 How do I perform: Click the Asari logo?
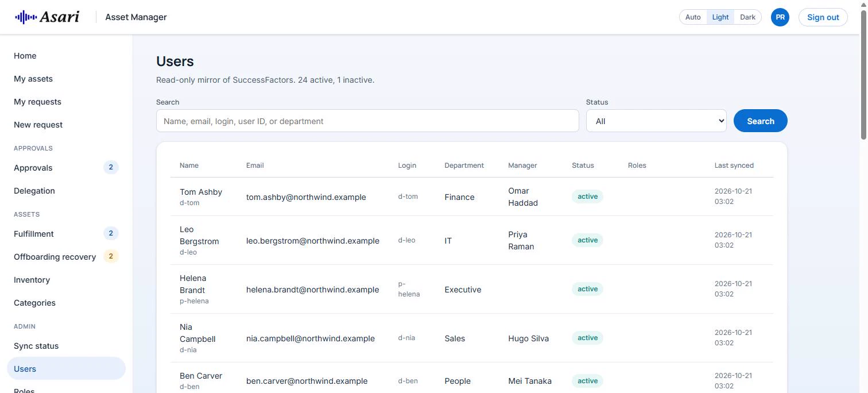pyautogui.click(x=47, y=17)
